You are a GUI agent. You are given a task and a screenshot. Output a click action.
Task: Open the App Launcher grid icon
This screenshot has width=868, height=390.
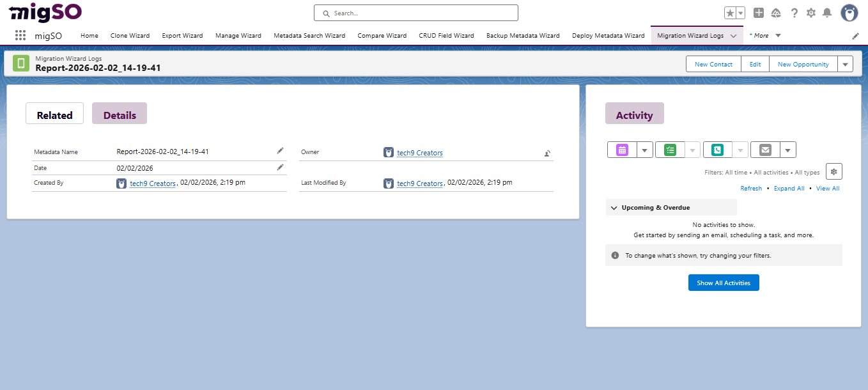[20, 35]
